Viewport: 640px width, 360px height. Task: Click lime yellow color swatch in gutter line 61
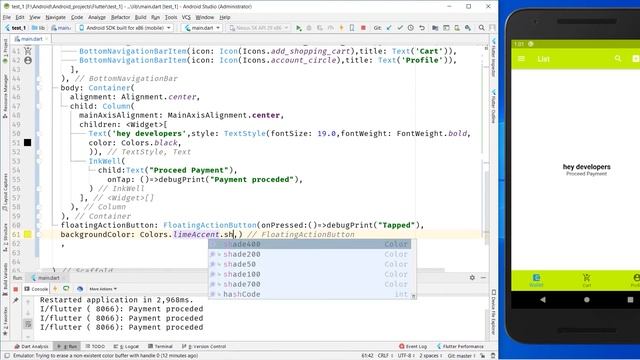(27, 234)
